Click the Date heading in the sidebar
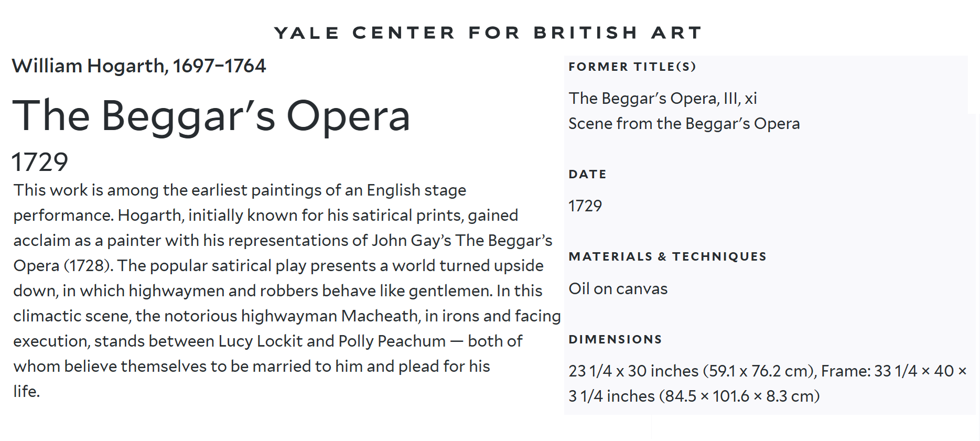The width and height of the screenshot is (980, 441). tap(587, 174)
